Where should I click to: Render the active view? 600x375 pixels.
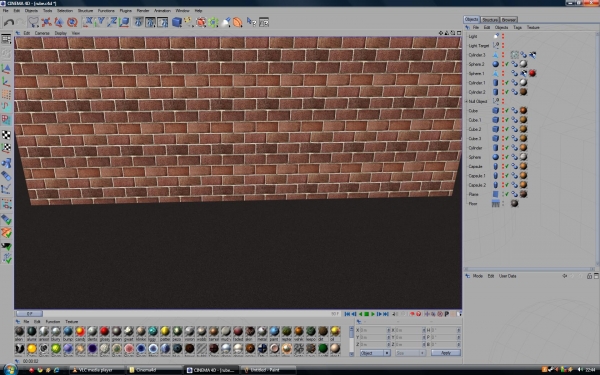click(138, 22)
